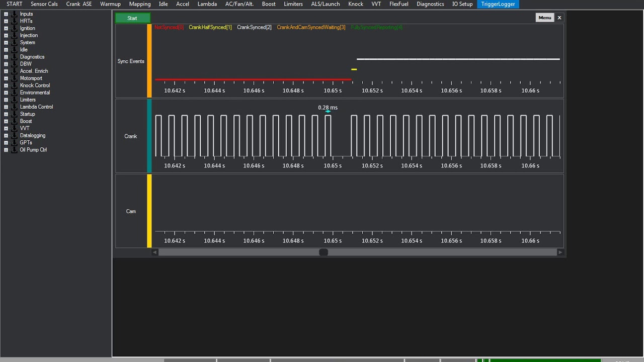The width and height of the screenshot is (644, 362).
Task: Select the TriggerLogger tab
Action: click(x=498, y=4)
